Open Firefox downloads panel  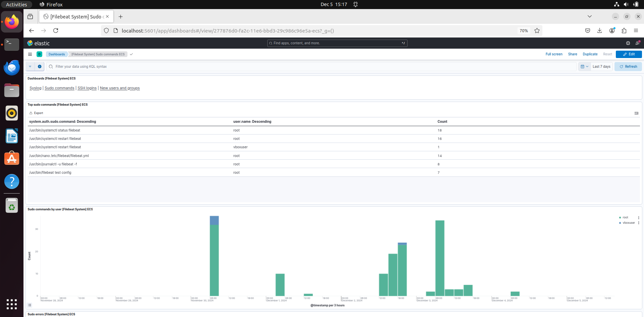[x=600, y=31]
